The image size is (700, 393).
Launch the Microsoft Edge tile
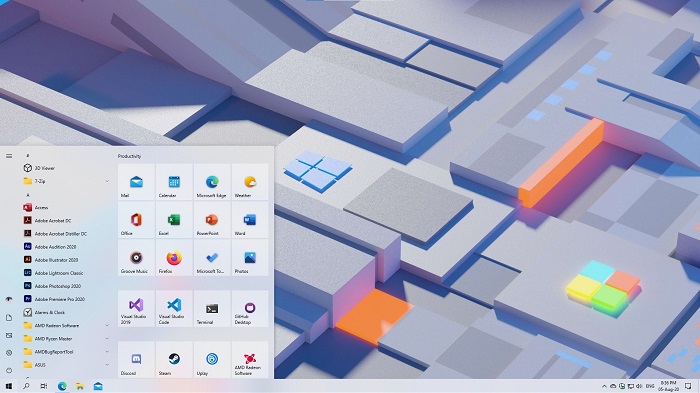click(x=212, y=181)
